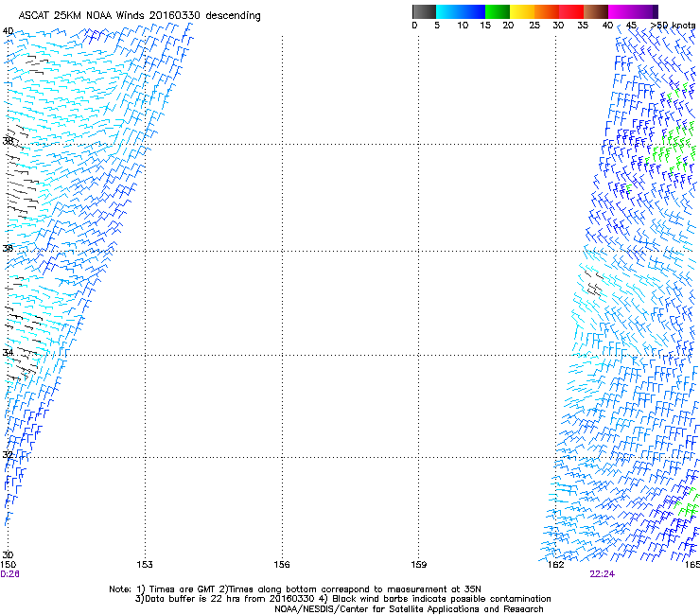Select the orange 25-30 knots color segment
This screenshot has height=615, width=700.
(547, 11)
